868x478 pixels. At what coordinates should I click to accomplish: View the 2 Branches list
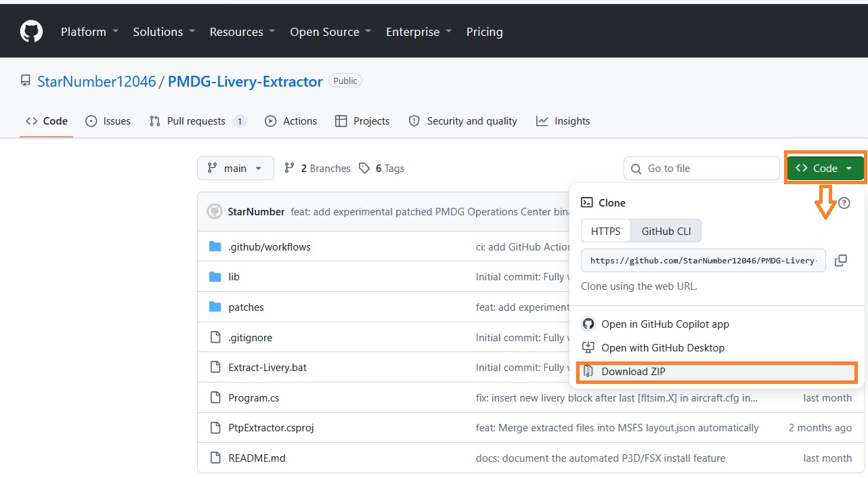[x=317, y=168]
